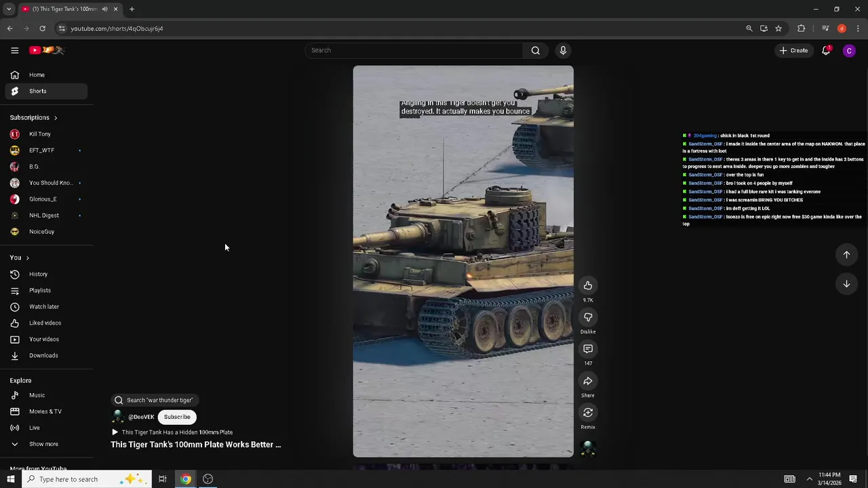The height and width of the screenshot is (488, 868).
Task: Click the browser address bar URL
Action: point(117,28)
